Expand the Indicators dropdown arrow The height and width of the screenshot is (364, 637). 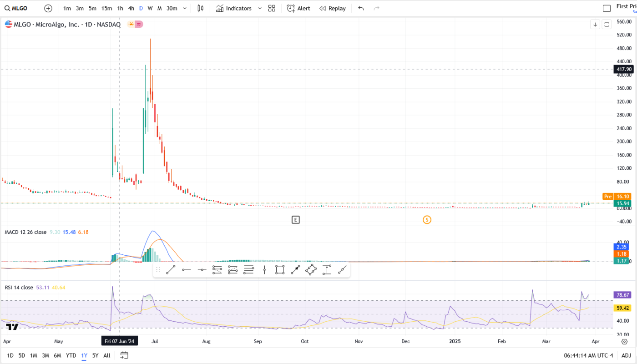259,8
